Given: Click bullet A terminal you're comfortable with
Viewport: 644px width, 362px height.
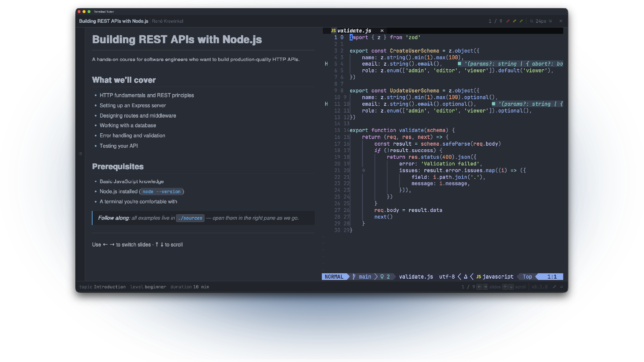Looking at the screenshot, I should (x=138, y=202).
